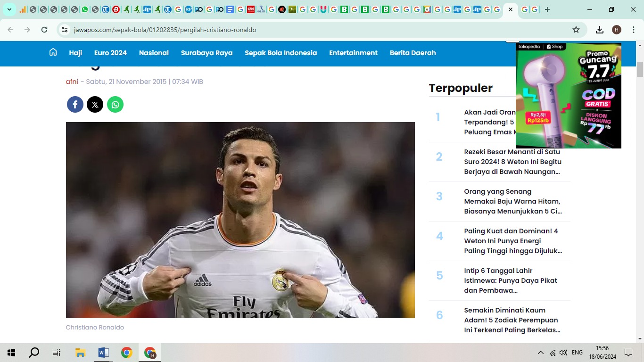This screenshot has width=644, height=362.
Task: Open the Berita Daerah section
Action: point(413,53)
